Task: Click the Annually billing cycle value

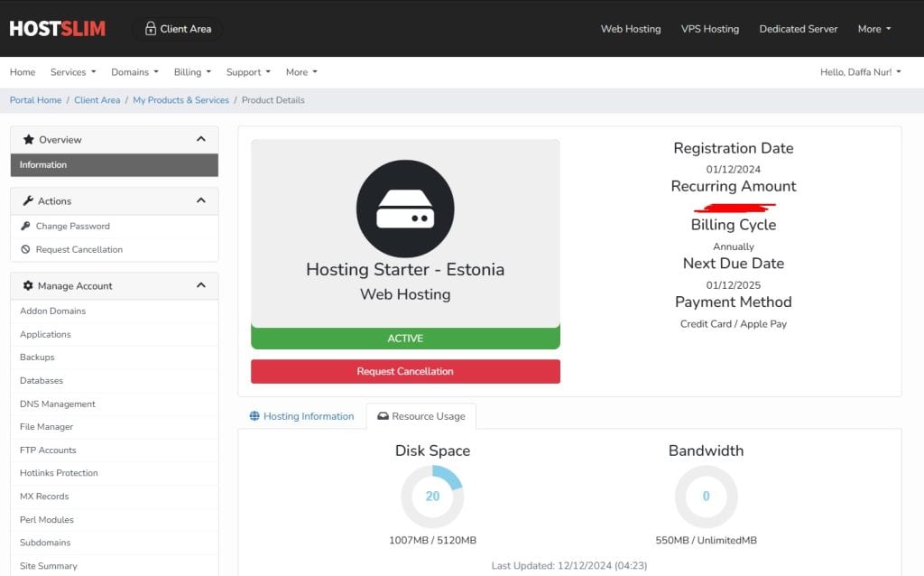Action: coord(734,246)
